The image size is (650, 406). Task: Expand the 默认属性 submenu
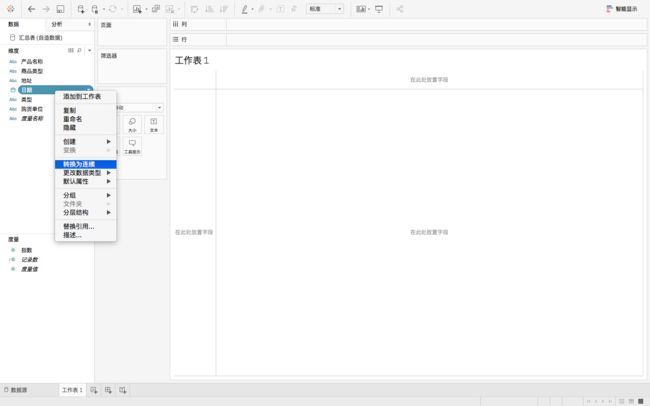click(86, 181)
